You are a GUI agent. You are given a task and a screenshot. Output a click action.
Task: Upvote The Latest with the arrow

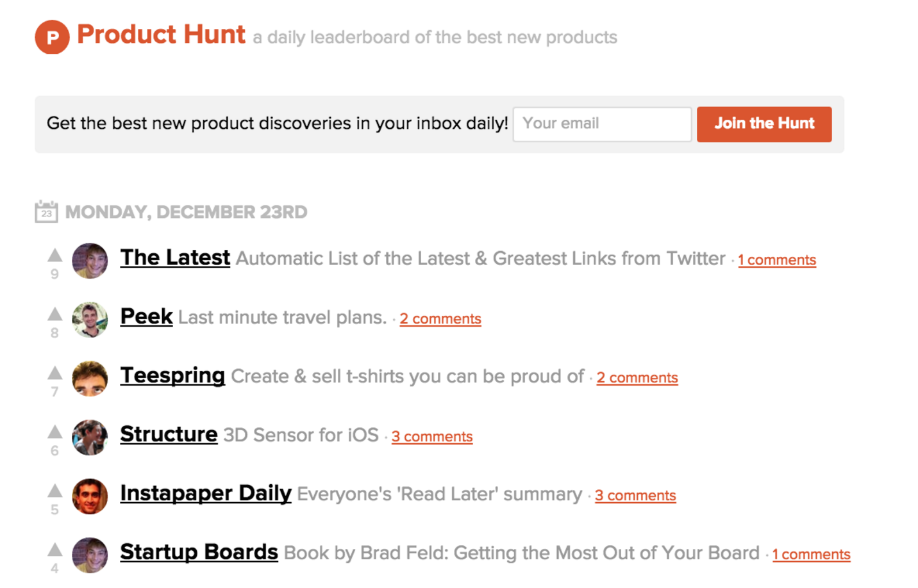[x=55, y=255]
